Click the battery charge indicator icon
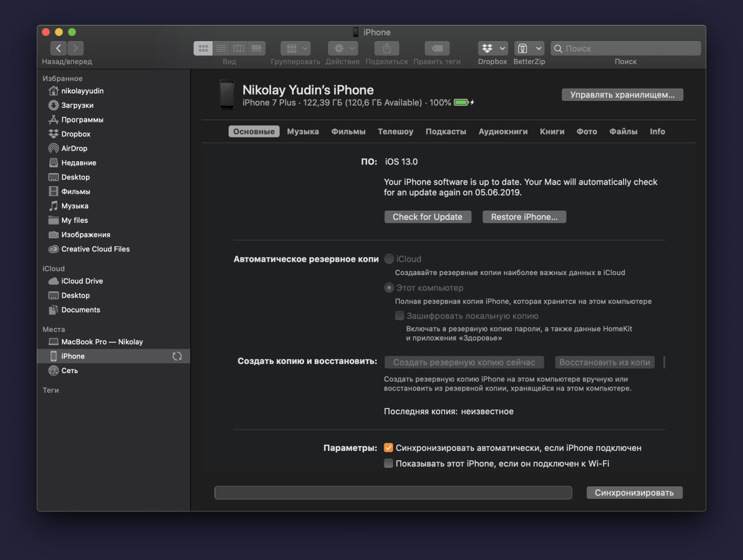The image size is (743, 560). click(464, 103)
